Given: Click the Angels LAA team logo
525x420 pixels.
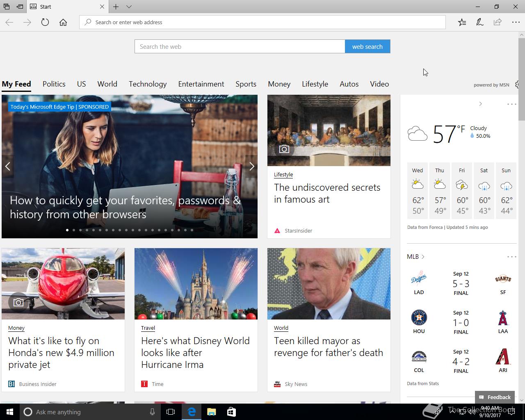Looking at the screenshot, I should click(x=503, y=318).
